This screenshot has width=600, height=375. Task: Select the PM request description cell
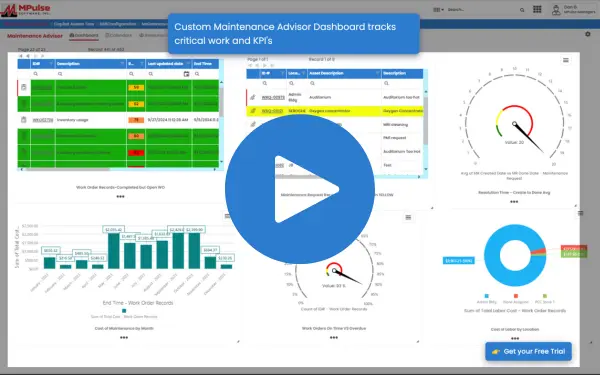[x=402, y=138]
